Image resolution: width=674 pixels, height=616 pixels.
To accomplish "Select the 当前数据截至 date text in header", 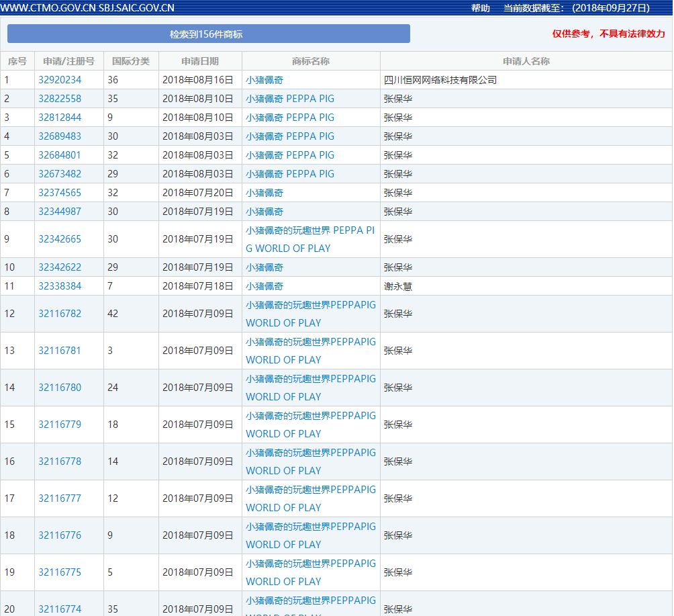I will click(x=577, y=8).
